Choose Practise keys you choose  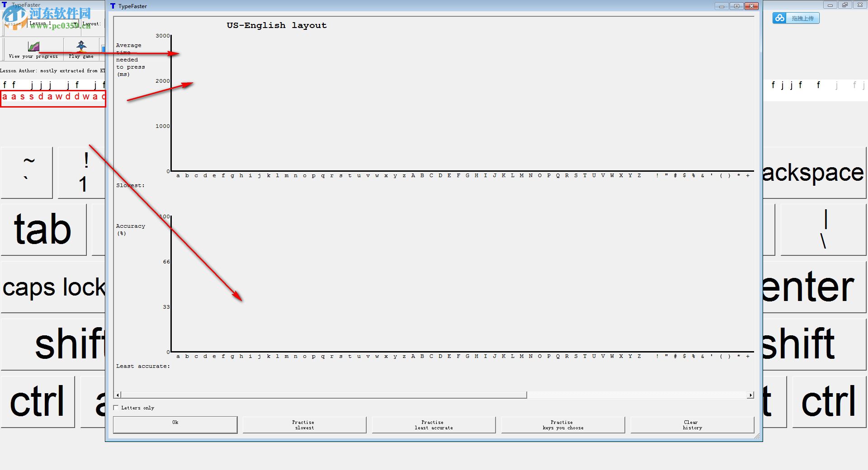tap(563, 425)
